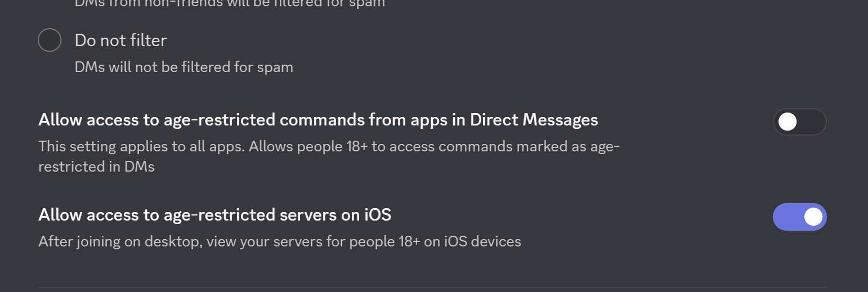Click the white knob of the enabled iOS toggle
This screenshot has height=292, width=868.
click(x=813, y=217)
